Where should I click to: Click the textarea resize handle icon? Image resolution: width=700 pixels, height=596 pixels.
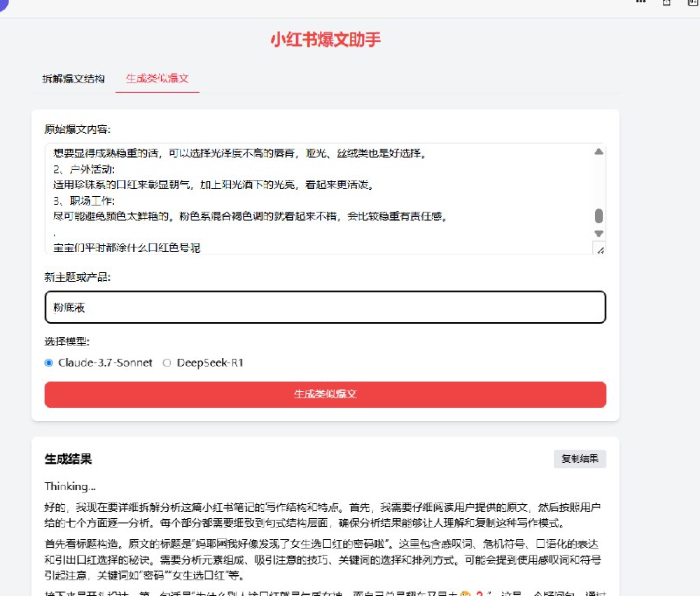(600, 249)
